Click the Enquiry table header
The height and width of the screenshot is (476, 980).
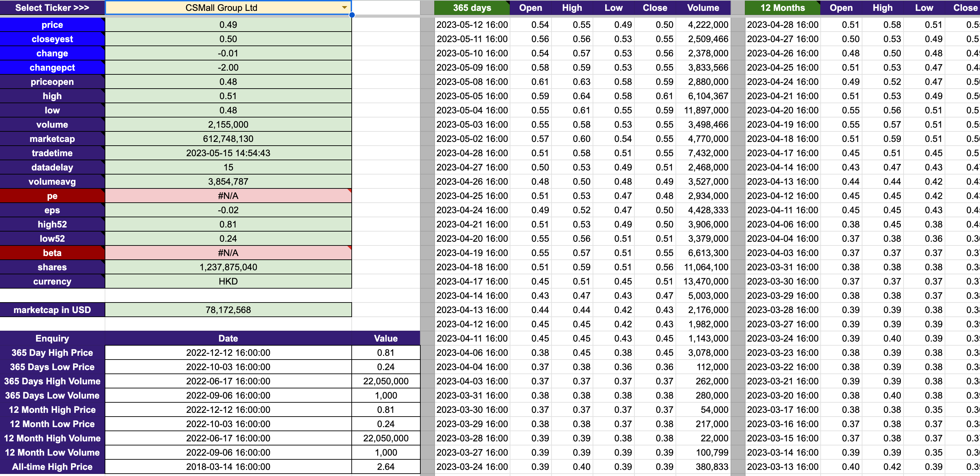pos(52,338)
